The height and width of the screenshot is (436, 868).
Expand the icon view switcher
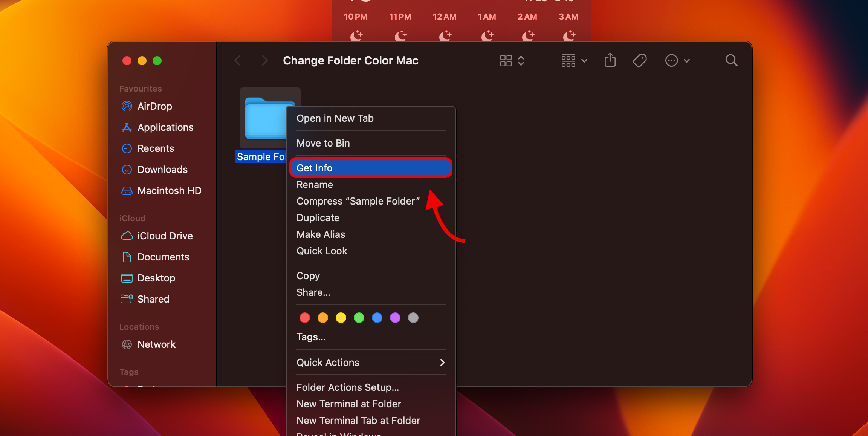(x=512, y=60)
